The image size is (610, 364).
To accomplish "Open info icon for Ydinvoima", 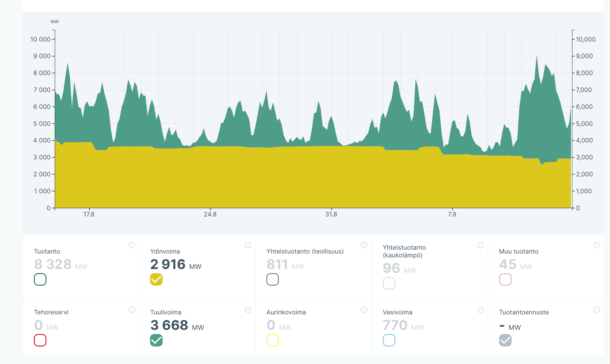I will 248,245.
